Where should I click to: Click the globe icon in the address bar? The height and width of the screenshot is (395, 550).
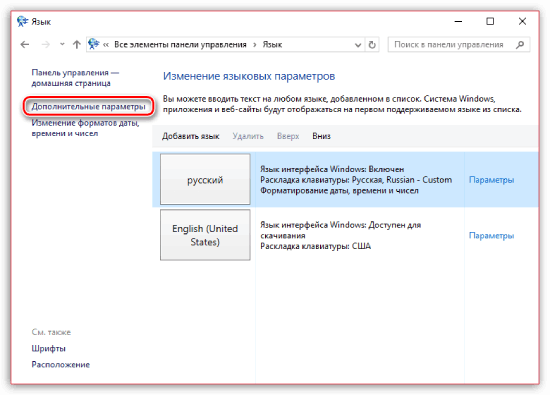94,44
